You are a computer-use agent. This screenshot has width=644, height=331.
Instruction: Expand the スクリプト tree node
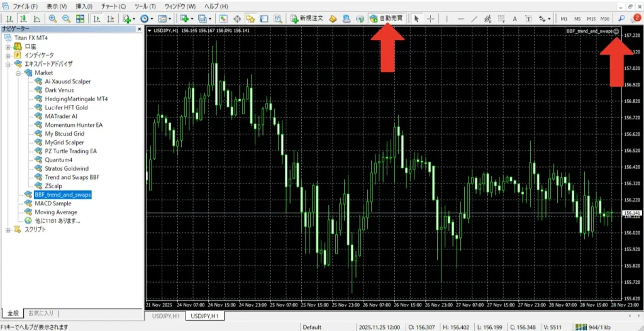tap(8, 230)
